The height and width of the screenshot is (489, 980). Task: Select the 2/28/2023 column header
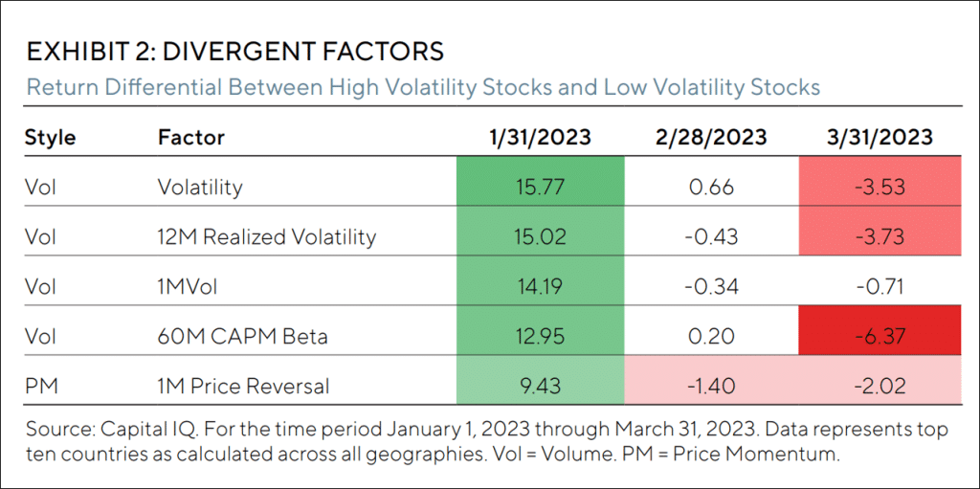709,137
